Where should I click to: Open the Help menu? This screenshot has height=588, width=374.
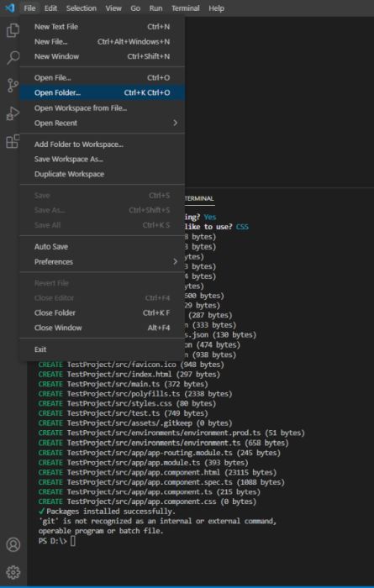pyautogui.click(x=216, y=8)
